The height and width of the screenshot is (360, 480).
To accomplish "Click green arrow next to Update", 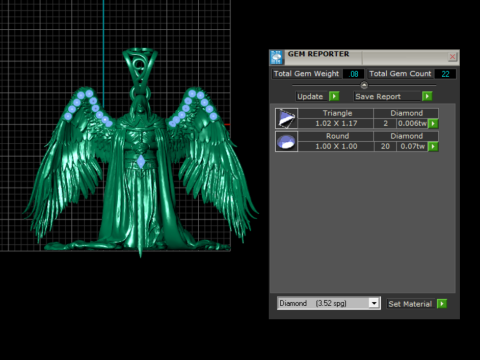I will coord(334,96).
